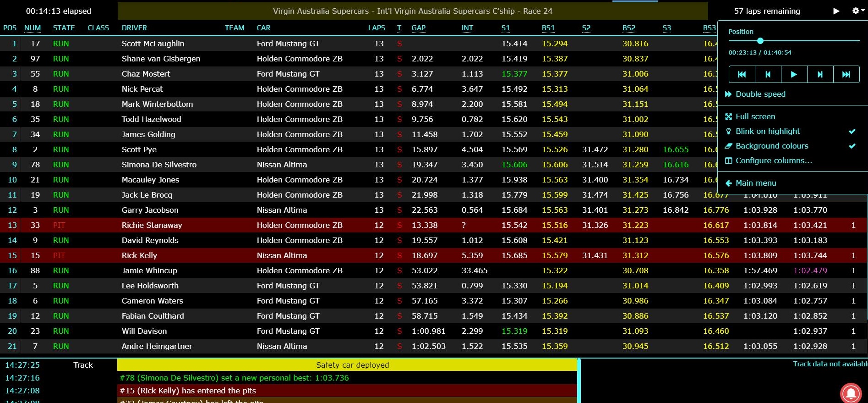
Task: Click the back arrow icon beside Main menu
Action: [728, 183]
